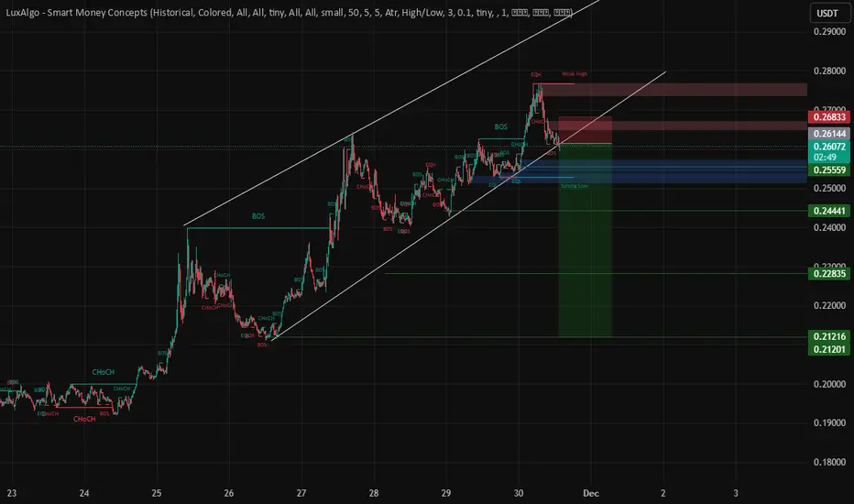Click the 0.29000 price axis value
Image resolution: width=854 pixels, height=504 pixels.
click(829, 31)
